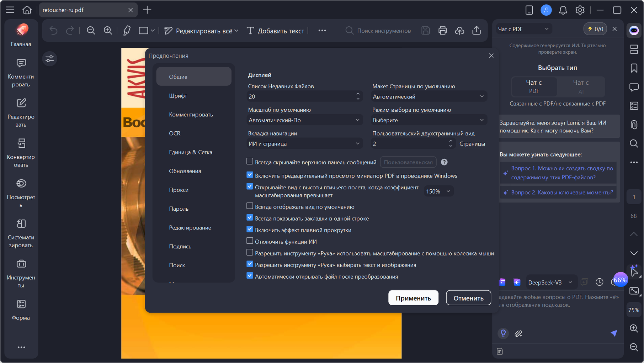Uncheck Включить эффект плавной прокрутки
This screenshot has height=363, width=644.
[x=250, y=230]
